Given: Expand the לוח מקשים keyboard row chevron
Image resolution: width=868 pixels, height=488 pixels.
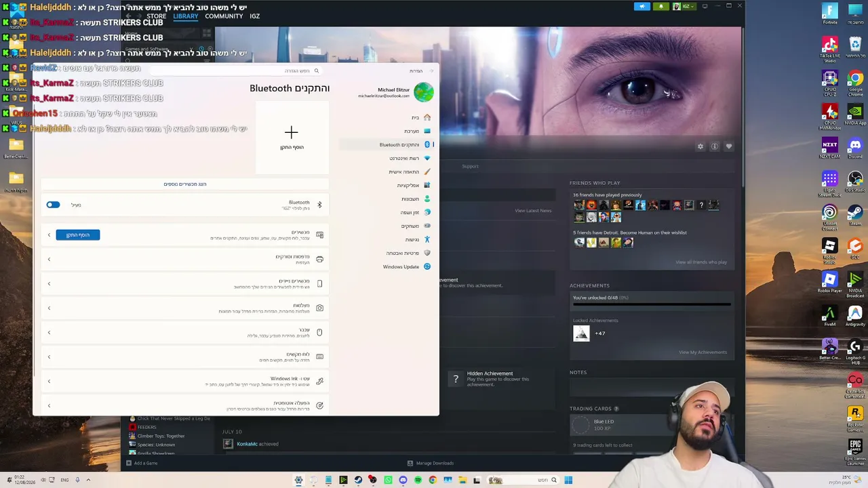Looking at the screenshot, I should [49, 357].
